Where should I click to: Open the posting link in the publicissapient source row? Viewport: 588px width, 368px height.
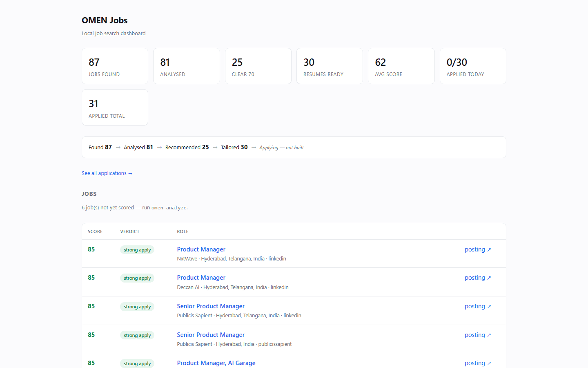click(478, 335)
